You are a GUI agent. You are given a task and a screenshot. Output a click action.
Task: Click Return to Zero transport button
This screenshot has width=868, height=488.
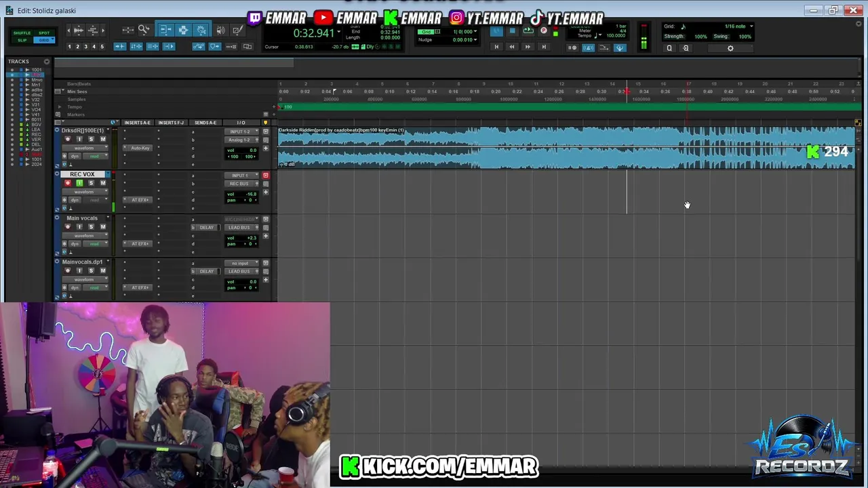pyautogui.click(x=496, y=47)
